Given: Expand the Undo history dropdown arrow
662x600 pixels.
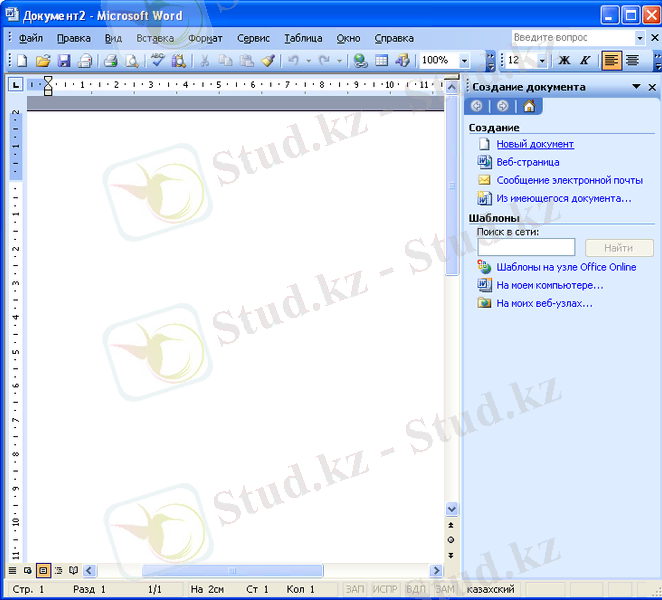Looking at the screenshot, I should coord(308,61).
